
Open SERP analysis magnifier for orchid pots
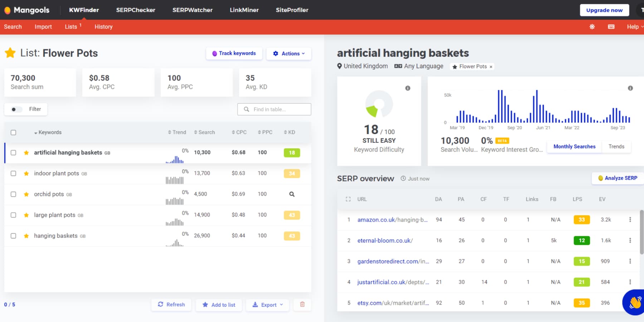(292, 194)
